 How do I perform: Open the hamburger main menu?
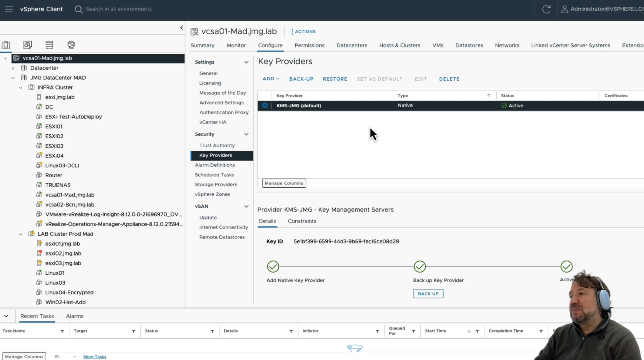[9, 9]
